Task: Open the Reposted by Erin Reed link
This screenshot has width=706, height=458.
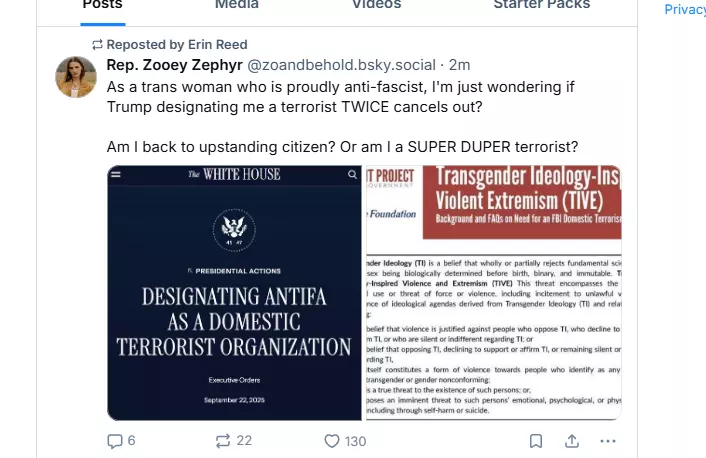Action: tap(177, 45)
